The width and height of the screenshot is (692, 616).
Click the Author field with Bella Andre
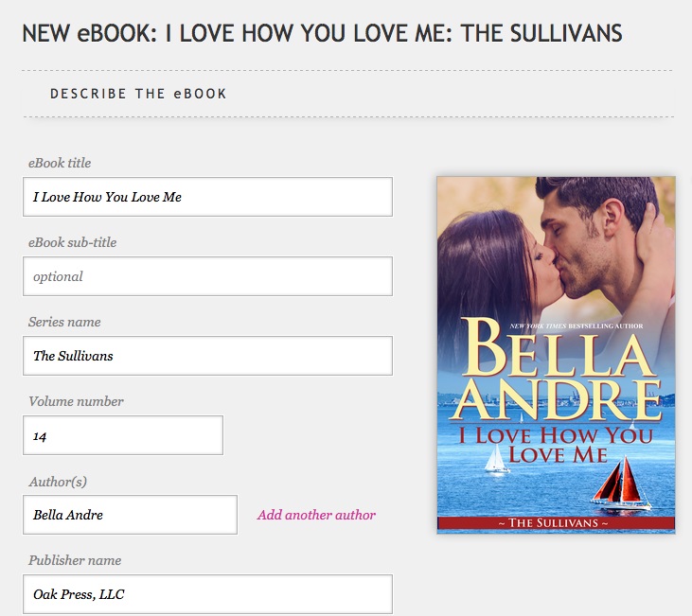[131, 515]
